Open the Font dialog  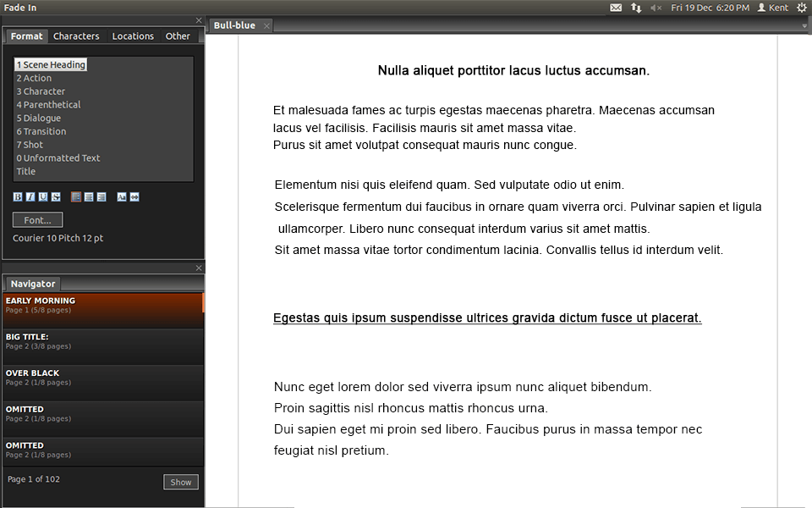(37, 219)
